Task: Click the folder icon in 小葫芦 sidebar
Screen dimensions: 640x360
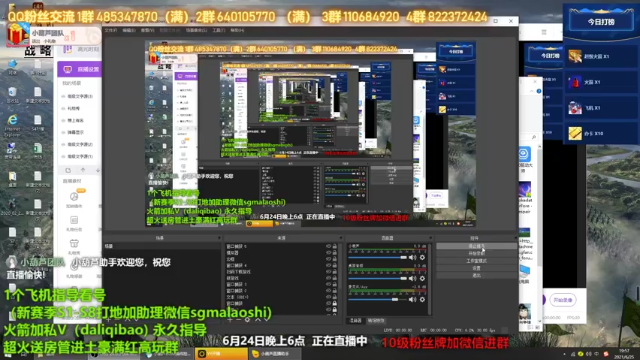Action: [x=68, y=170]
